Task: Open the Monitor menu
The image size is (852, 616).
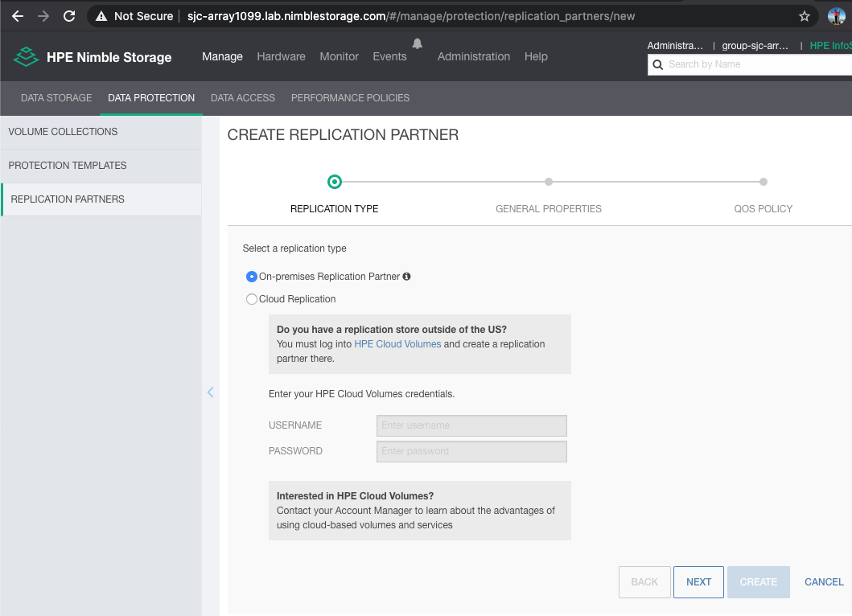Action: (339, 56)
